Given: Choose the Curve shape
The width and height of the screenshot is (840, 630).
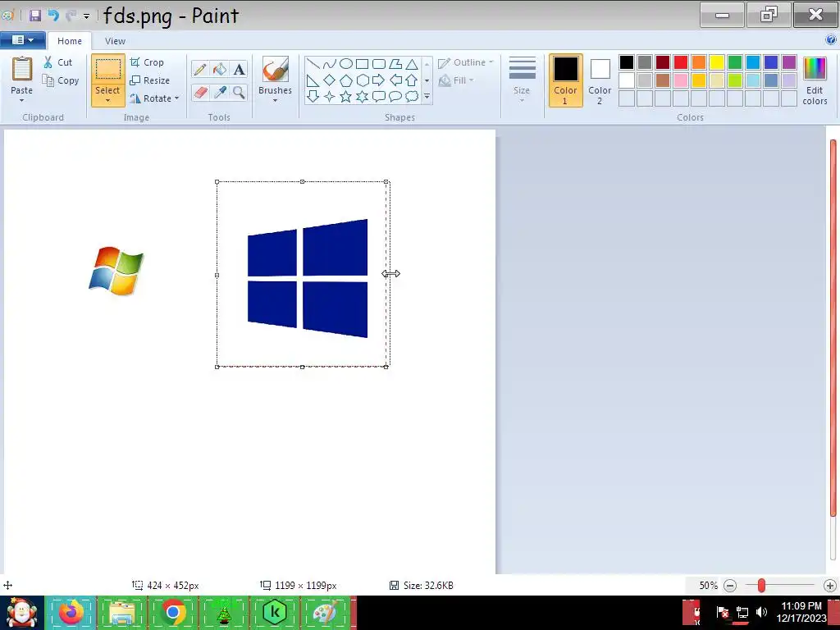Looking at the screenshot, I should pyautogui.click(x=330, y=64).
